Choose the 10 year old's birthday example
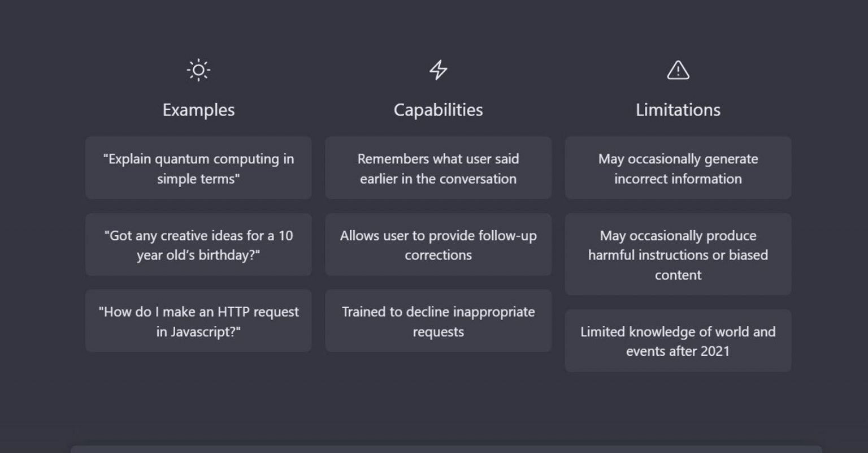The width and height of the screenshot is (868, 453). (198, 244)
